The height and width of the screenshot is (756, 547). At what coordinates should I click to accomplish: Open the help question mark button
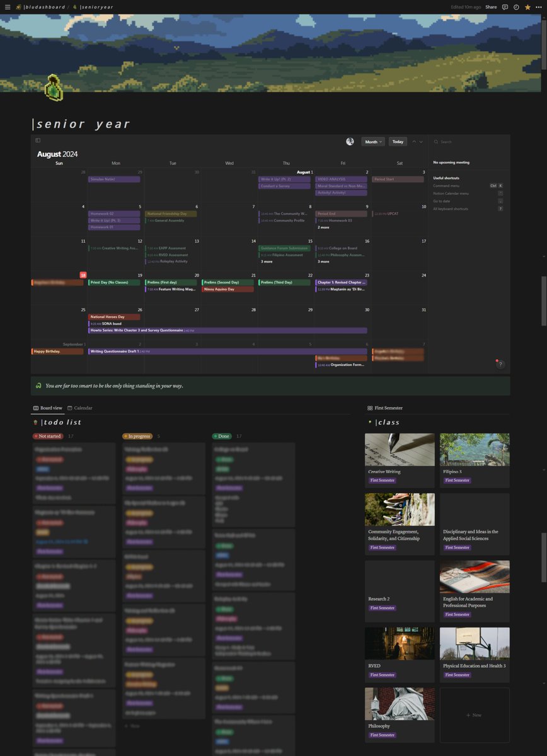point(500,364)
